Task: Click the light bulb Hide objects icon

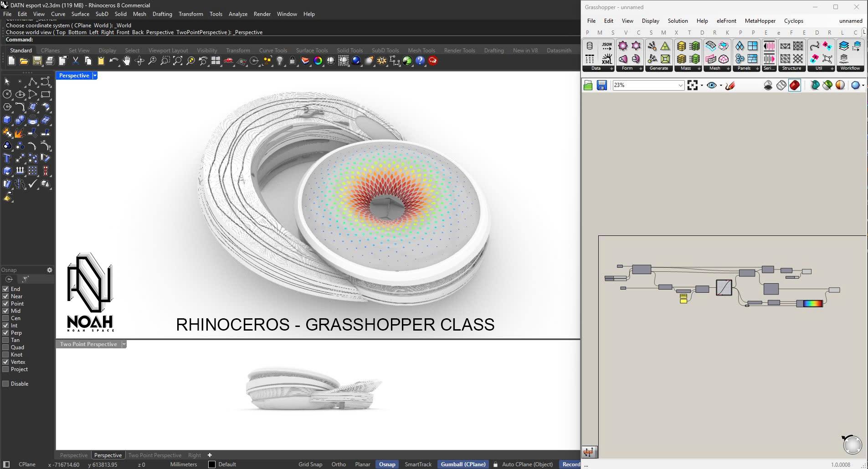Action: [x=280, y=61]
